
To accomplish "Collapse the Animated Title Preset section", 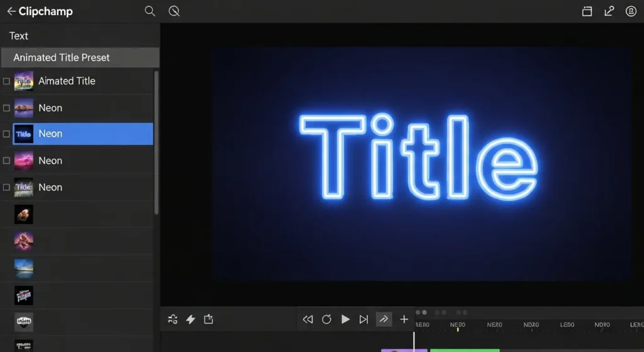I will [x=79, y=57].
